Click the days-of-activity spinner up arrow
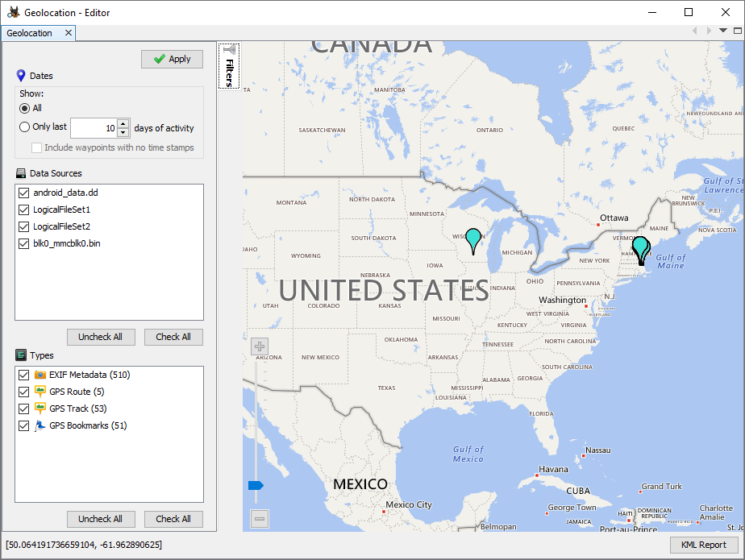This screenshot has width=745, height=560. [x=123, y=123]
